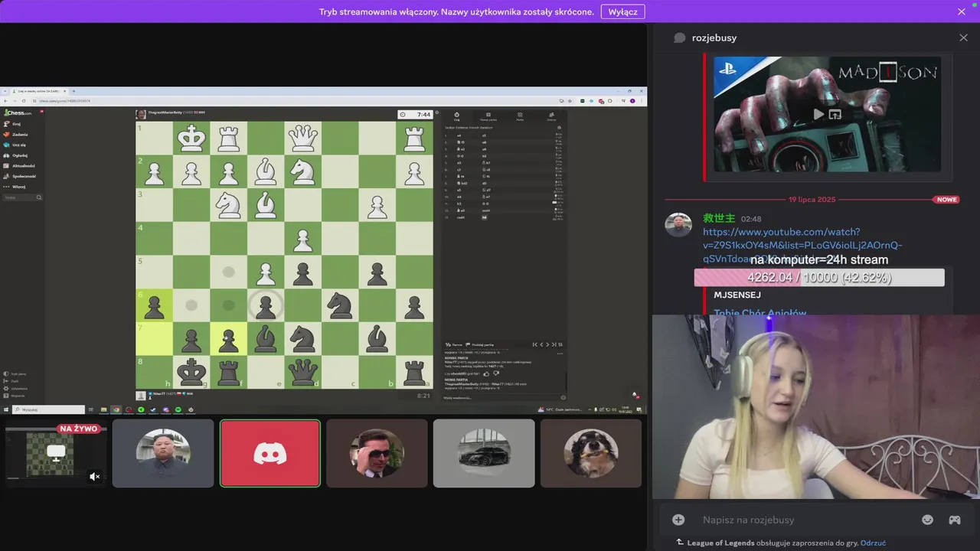Screen dimensions: 980x551
Task: Select the red Discord logo participant tile
Action: (269, 453)
